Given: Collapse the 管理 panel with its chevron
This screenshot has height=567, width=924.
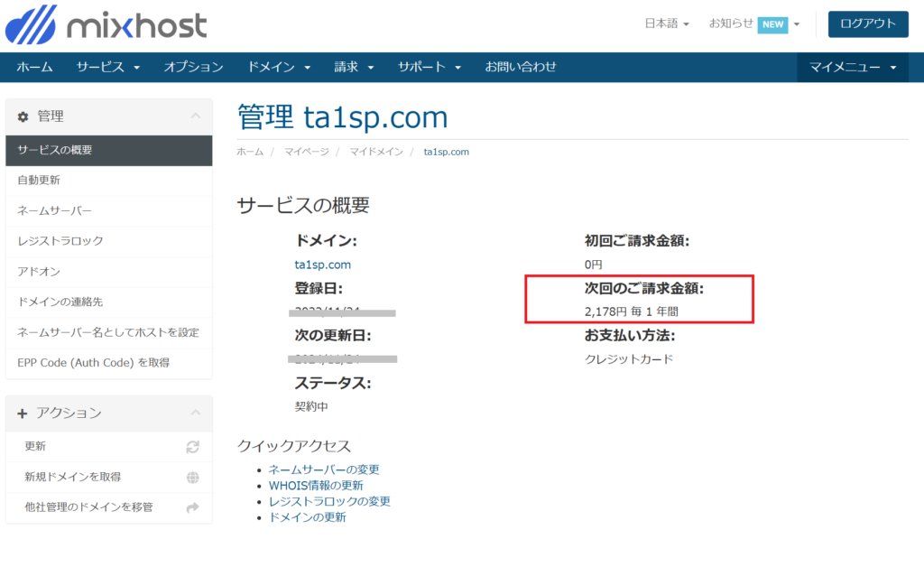Looking at the screenshot, I should [195, 116].
